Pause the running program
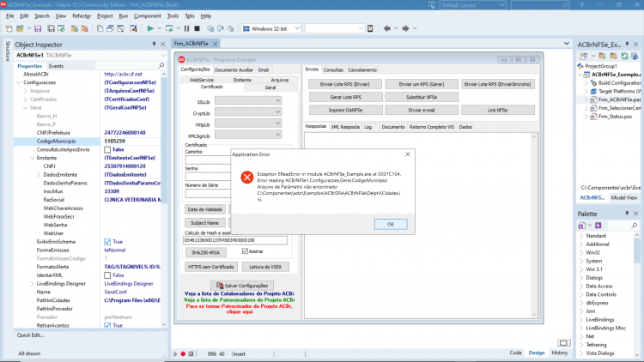 pos(187,28)
